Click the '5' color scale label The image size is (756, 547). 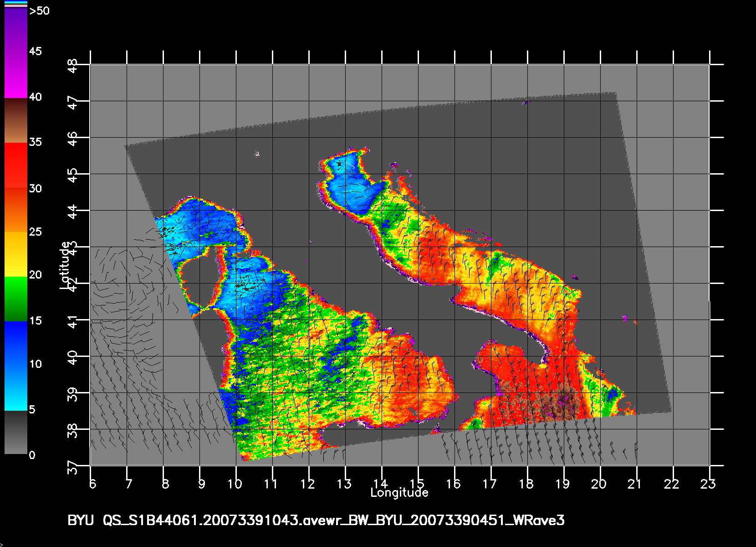[x=32, y=409]
